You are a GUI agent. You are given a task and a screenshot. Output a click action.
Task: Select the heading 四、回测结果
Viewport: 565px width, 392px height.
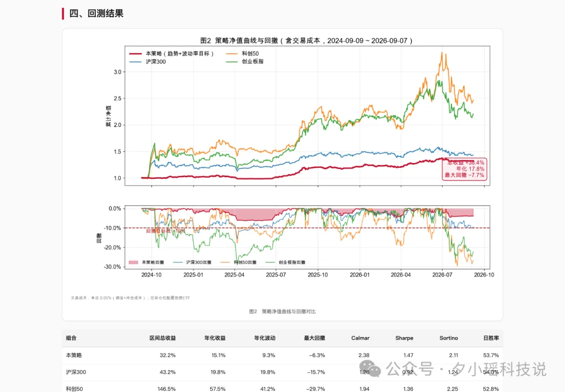click(96, 14)
